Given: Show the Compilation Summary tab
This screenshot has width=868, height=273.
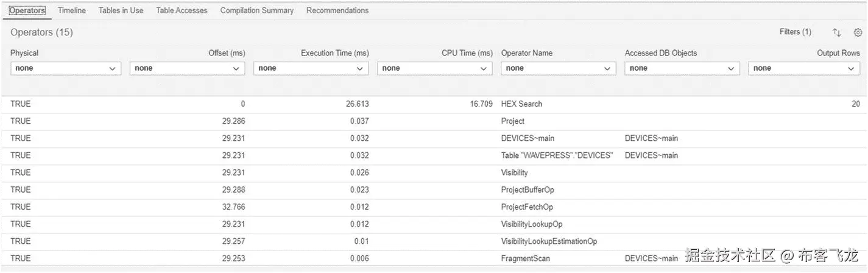Looking at the screenshot, I should click(x=257, y=10).
